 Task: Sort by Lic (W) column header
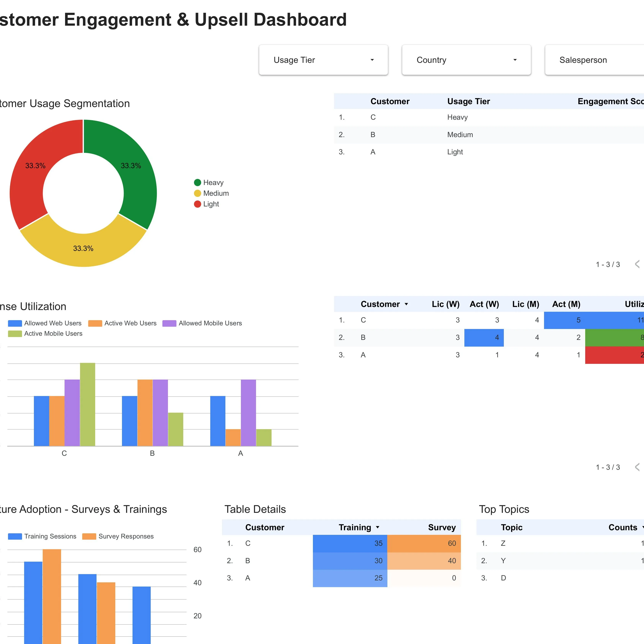point(445,304)
